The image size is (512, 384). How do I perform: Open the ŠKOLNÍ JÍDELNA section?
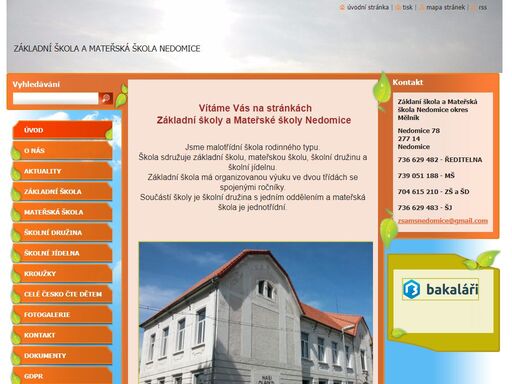62,253
